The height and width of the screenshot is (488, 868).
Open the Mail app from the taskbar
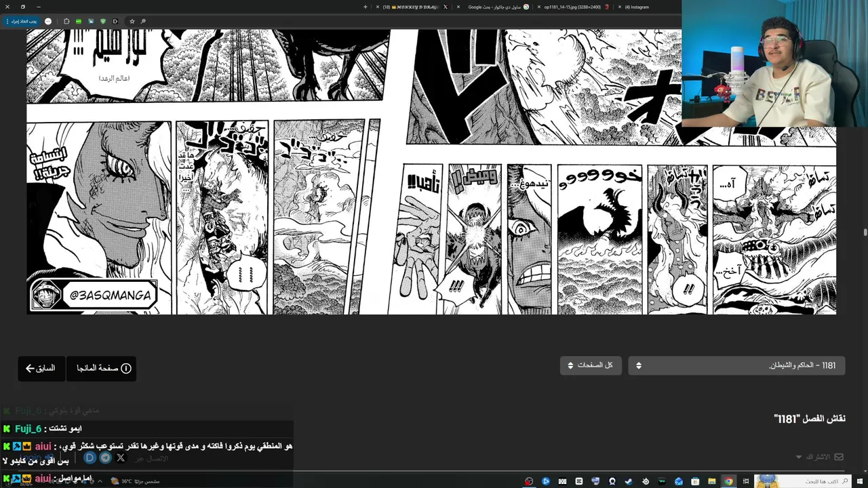[x=678, y=481]
